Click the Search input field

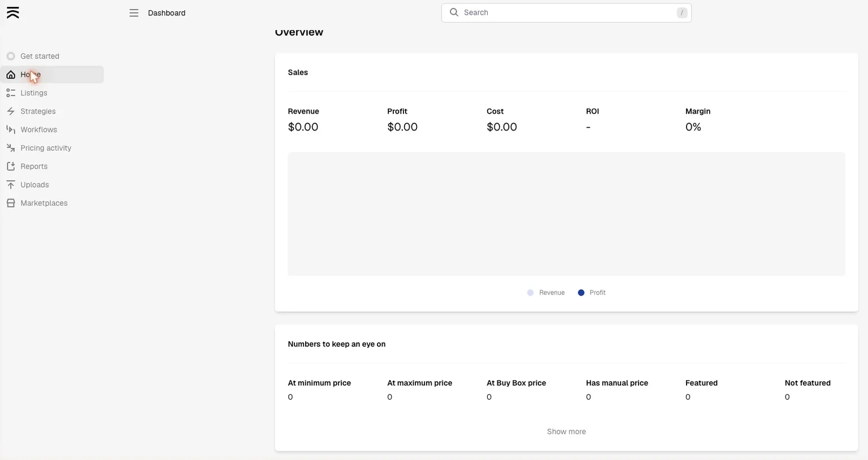566,12
